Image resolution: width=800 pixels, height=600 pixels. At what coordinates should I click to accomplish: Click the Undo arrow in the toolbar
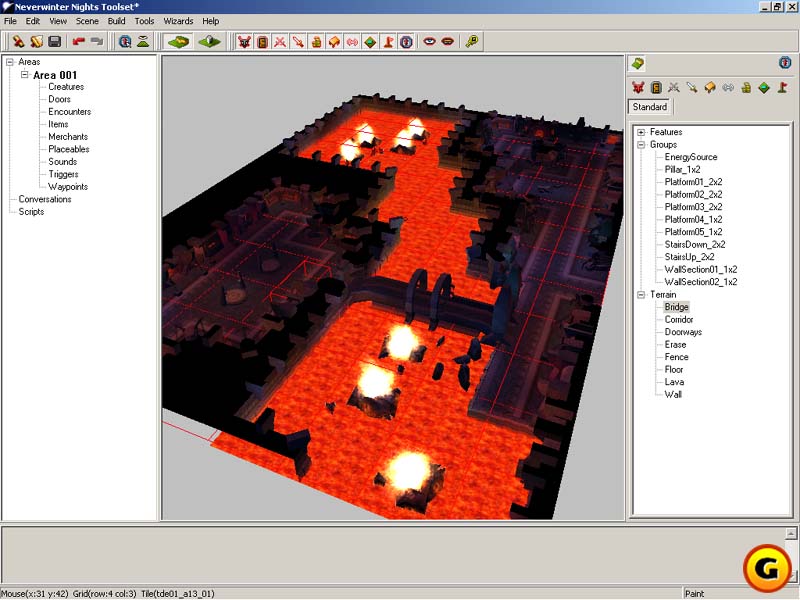78,42
